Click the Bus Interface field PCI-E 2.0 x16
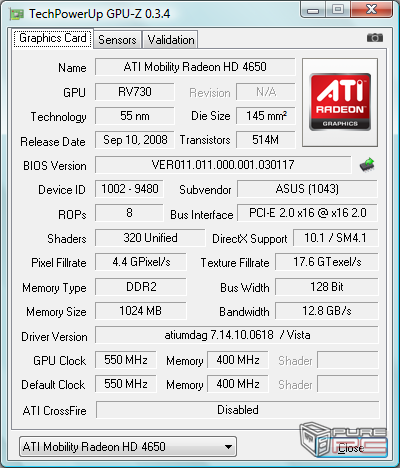 (x=307, y=213)
